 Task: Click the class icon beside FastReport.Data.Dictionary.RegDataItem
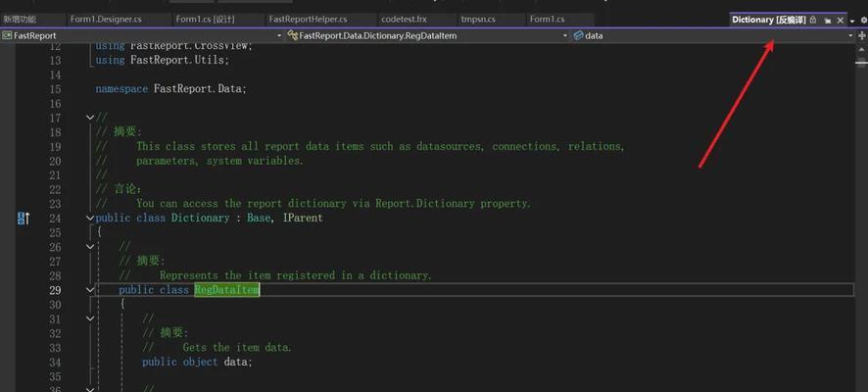[x=292, y=35]
